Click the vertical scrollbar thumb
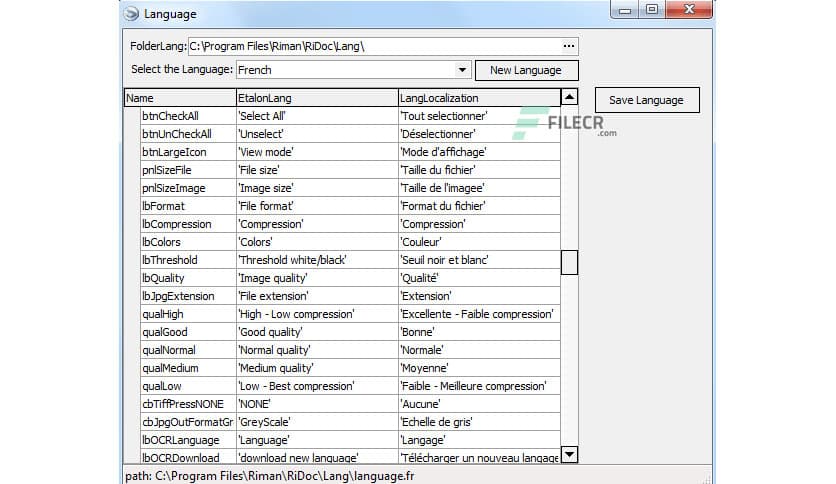Screen dimensions: 836x484 [569, 262]
